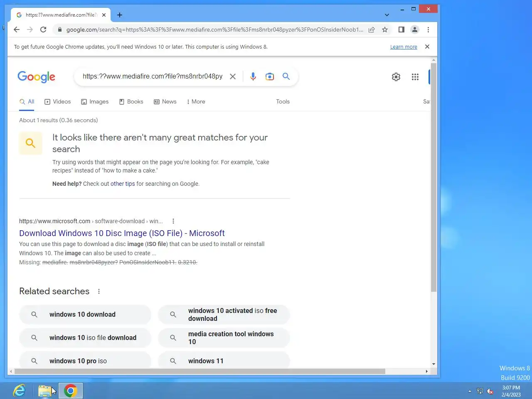The image size is (532, 399).
Task: Go back with the browser back arrow
Action: 17,30
